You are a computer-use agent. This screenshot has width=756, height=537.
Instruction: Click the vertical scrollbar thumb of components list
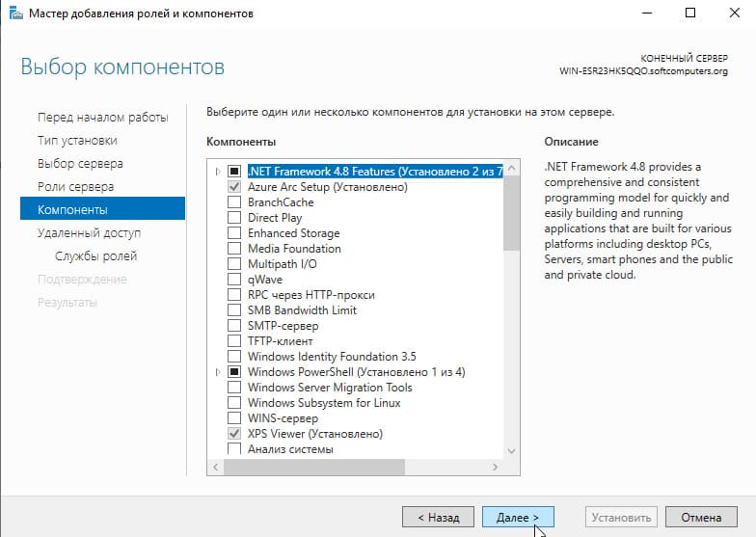tap(511, 212)
